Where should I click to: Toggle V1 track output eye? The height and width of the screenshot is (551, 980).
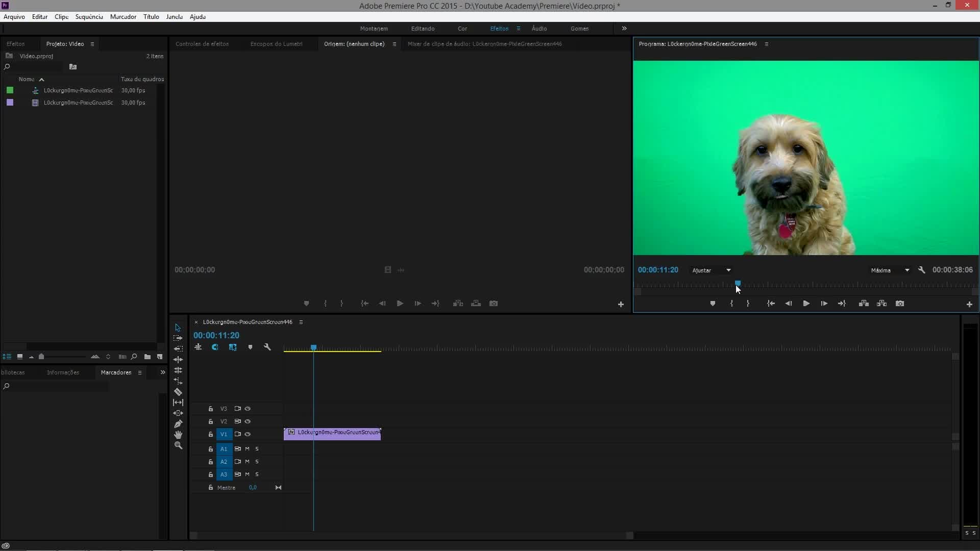(x=248, y=434)
